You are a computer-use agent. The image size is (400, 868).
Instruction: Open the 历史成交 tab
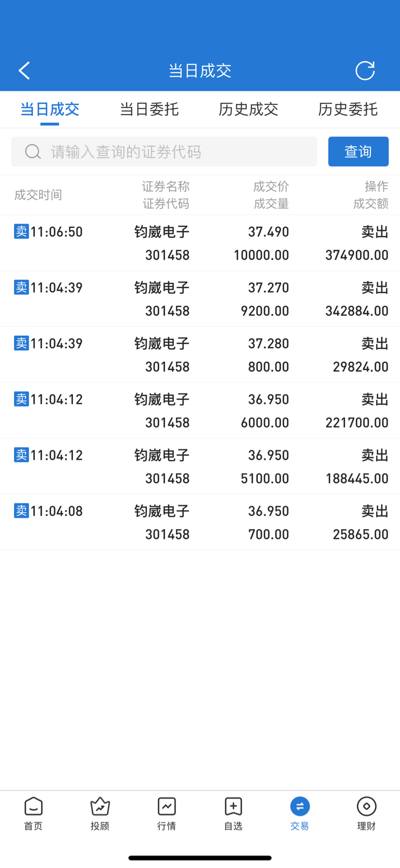pos(248,109)
